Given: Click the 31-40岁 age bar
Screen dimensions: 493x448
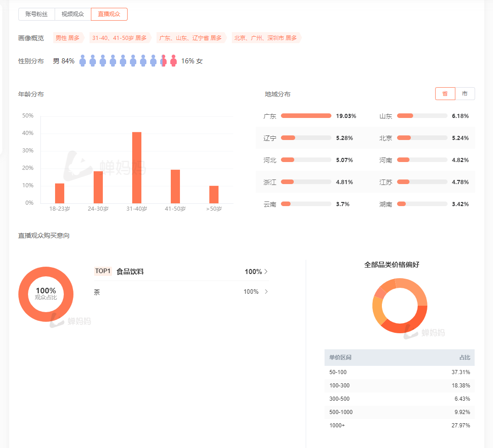Looking at the screenshot, I should coord(137,168).
